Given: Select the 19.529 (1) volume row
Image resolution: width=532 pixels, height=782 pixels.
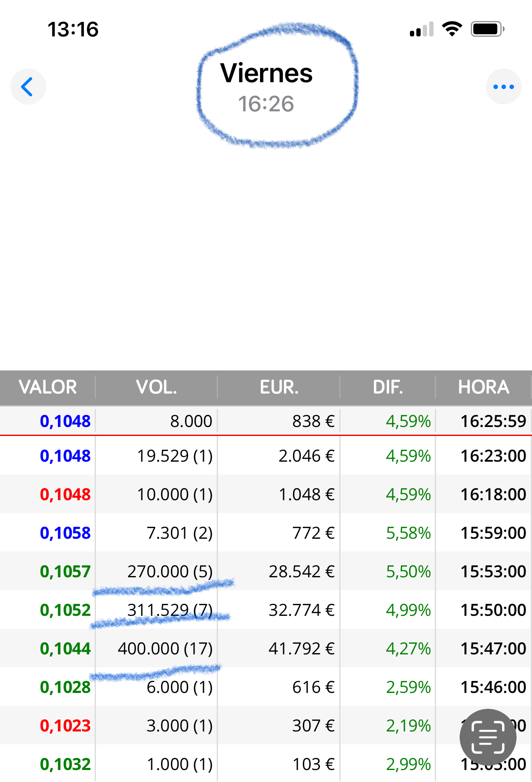Looking at the screenshot, I should (266, 456).
